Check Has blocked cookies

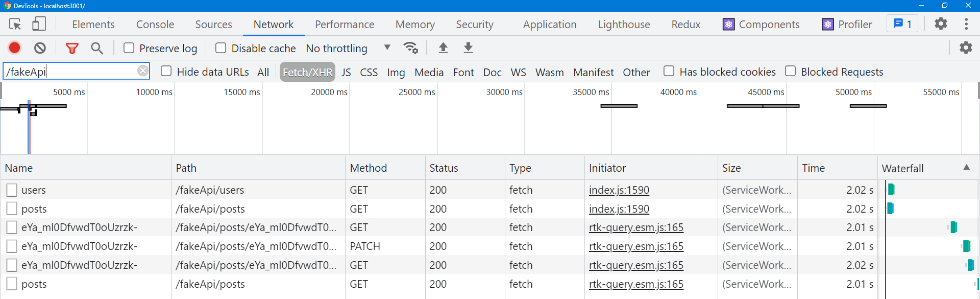pyautogui.click(x=669, y=71)
